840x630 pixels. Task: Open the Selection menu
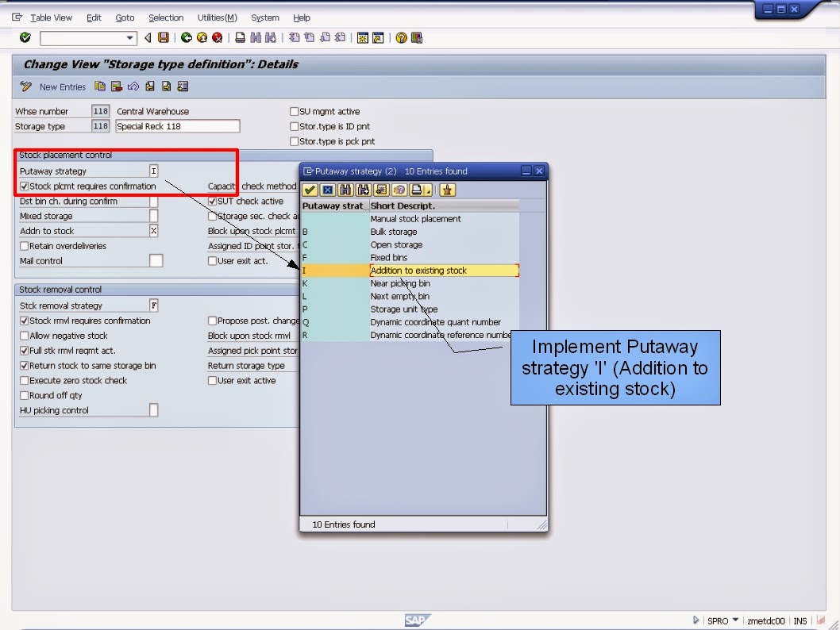pos(166,17)
